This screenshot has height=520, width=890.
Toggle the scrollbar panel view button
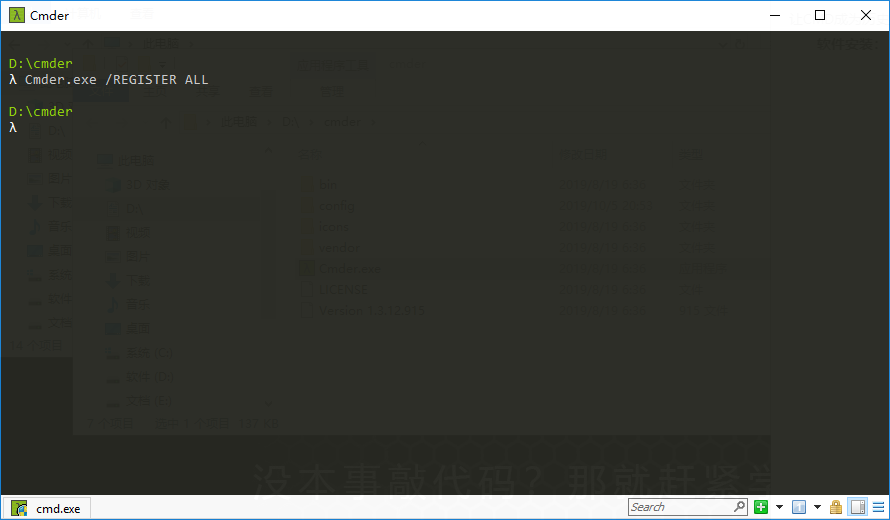point(858,507)
